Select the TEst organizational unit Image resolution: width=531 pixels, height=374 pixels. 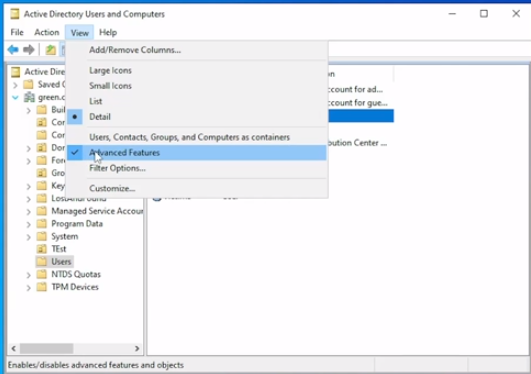pos(59,249)
